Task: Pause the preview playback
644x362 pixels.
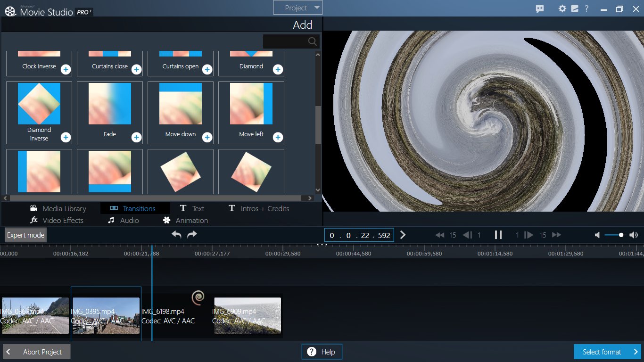Action: coord(498,234)
